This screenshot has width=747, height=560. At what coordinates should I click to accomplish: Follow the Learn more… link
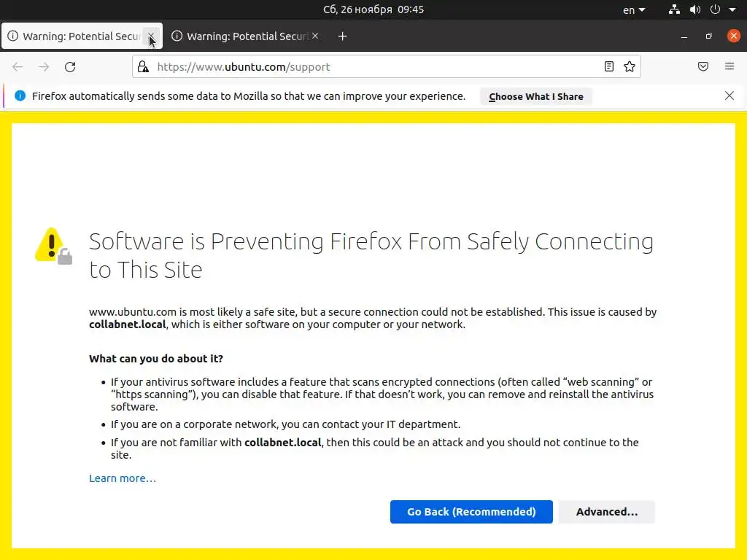tap(123, 478)
